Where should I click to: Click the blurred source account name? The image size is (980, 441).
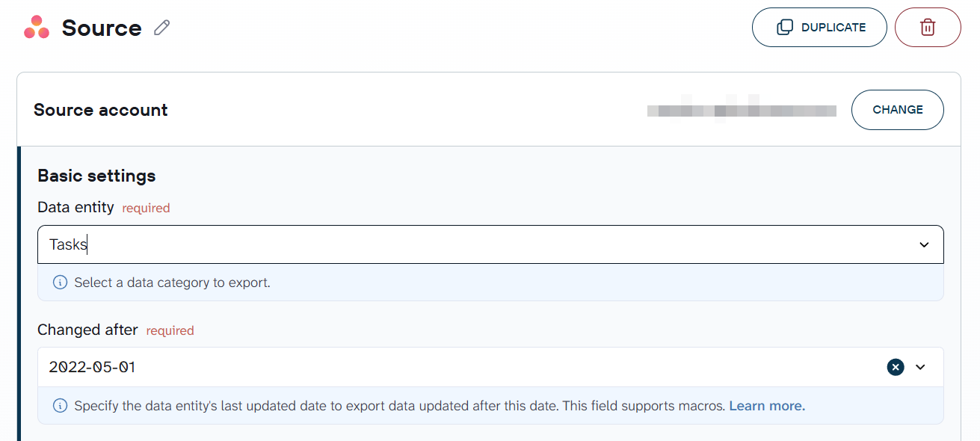742,110
